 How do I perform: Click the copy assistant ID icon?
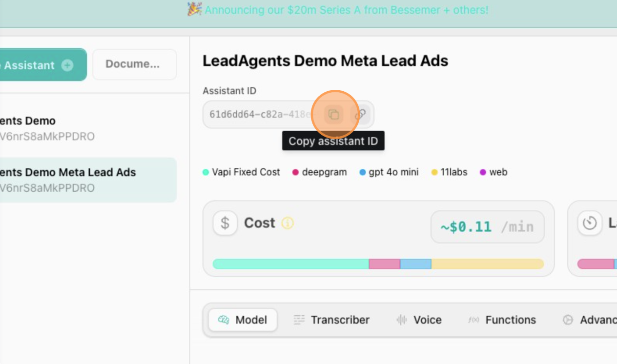click(x=334, y=115)
